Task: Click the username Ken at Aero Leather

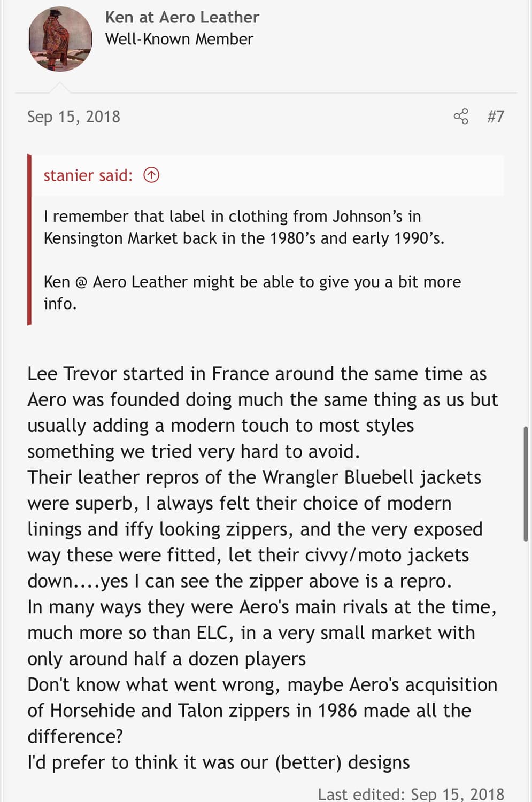Action: pos(182,17)
